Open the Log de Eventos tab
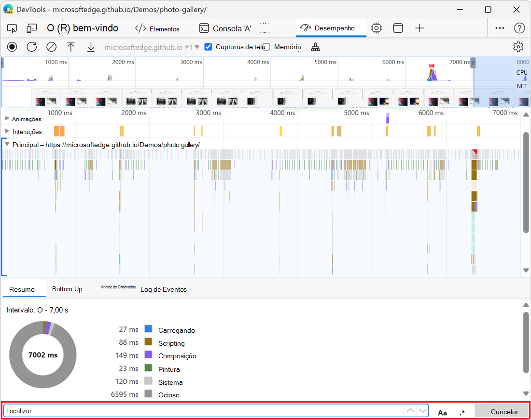 [163, 289]
